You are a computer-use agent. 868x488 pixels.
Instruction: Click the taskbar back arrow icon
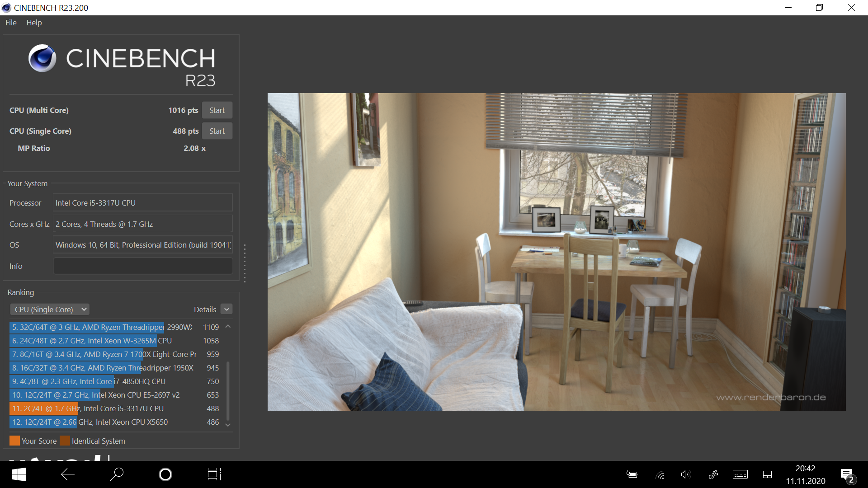tap(68, 474)
